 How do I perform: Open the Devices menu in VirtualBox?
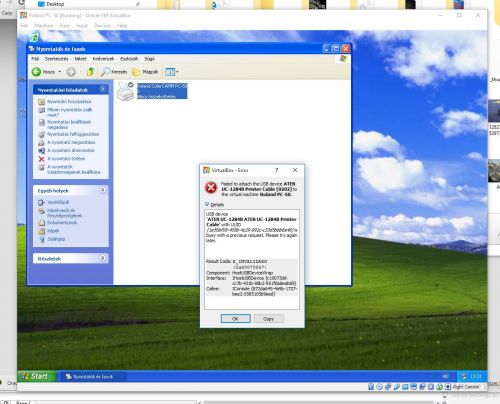(x=102, y=26)
